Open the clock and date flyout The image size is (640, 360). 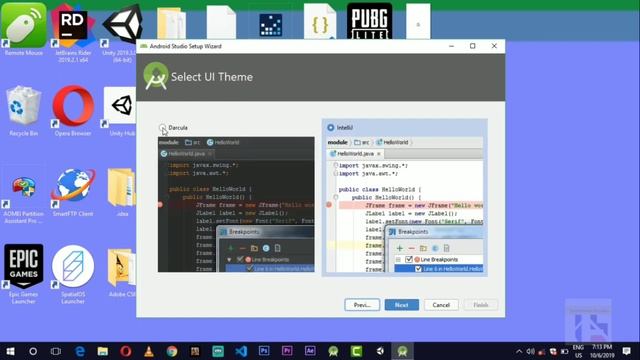(x=602, y=351)
